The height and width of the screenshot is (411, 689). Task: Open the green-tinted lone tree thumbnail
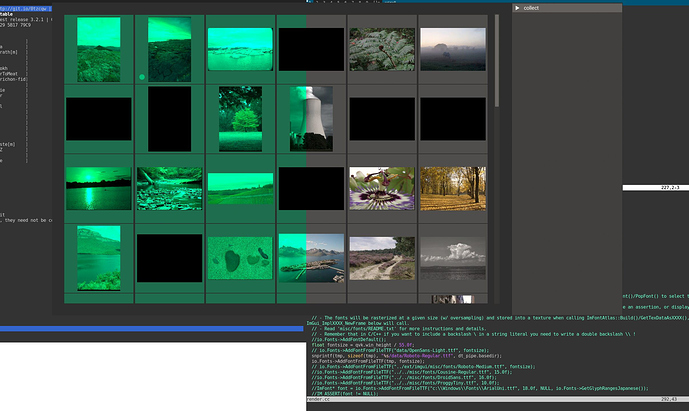click(x=240, y=118)
